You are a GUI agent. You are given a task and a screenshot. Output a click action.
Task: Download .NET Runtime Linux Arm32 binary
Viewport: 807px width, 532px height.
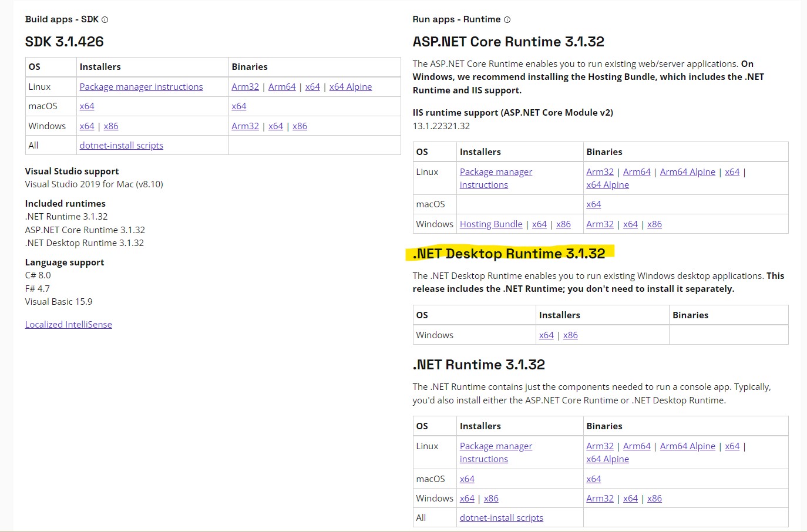pyautogui.click(x=600, y=446)
